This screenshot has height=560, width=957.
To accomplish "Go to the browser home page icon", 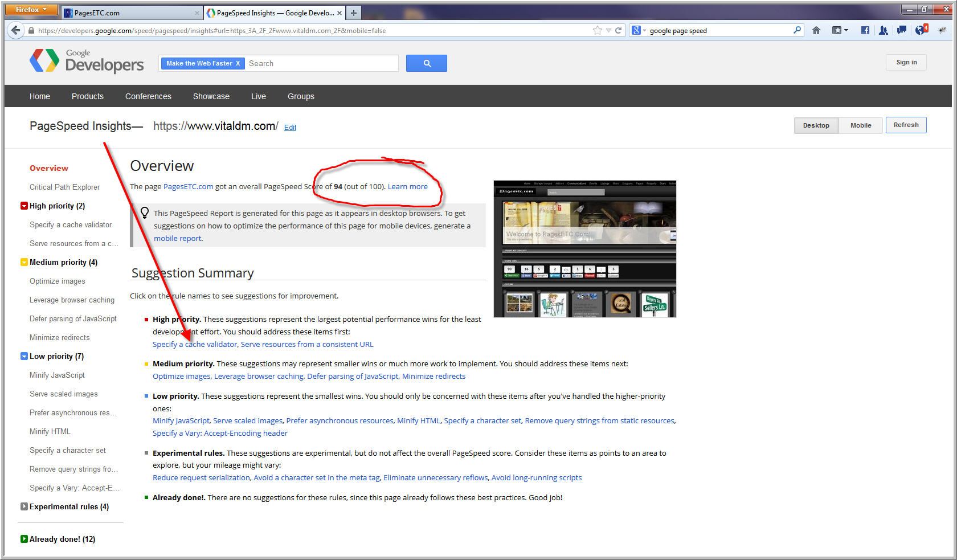I will point(816,31).
